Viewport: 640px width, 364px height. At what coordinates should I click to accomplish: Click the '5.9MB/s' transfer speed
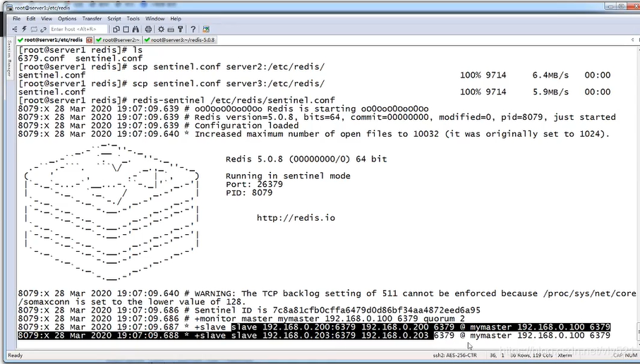(550, 92)
